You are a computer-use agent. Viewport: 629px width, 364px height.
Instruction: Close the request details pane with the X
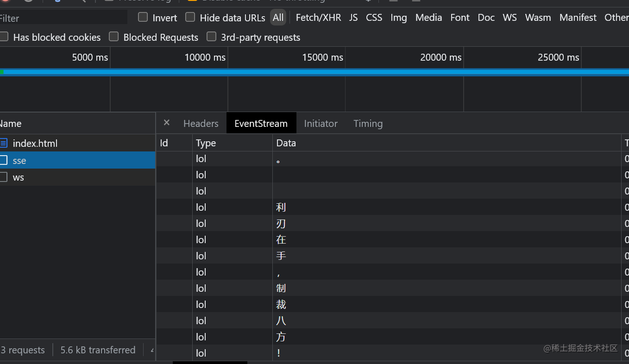[166, 123]
